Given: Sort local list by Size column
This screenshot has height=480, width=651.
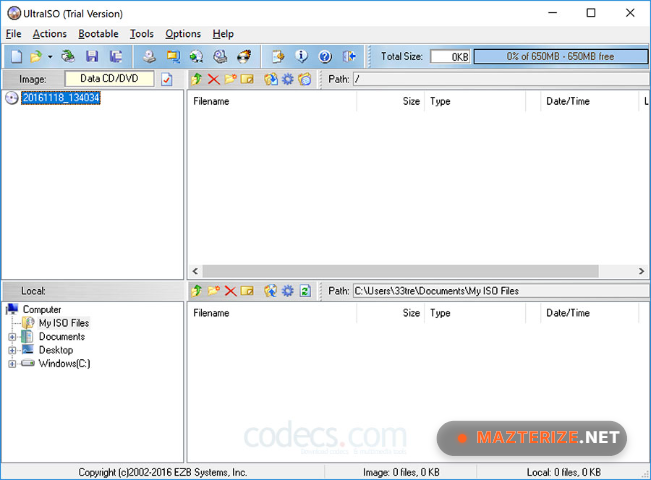Looking at the screenshot, I should pyautogui.click(x=390, y=313).
